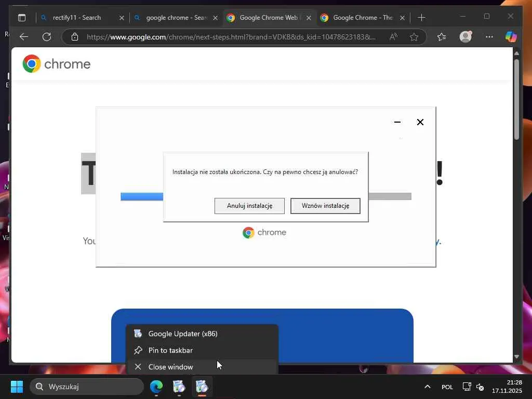
Task: Expand hidden system tray icons chevron
Action: (x=428, y=387)
